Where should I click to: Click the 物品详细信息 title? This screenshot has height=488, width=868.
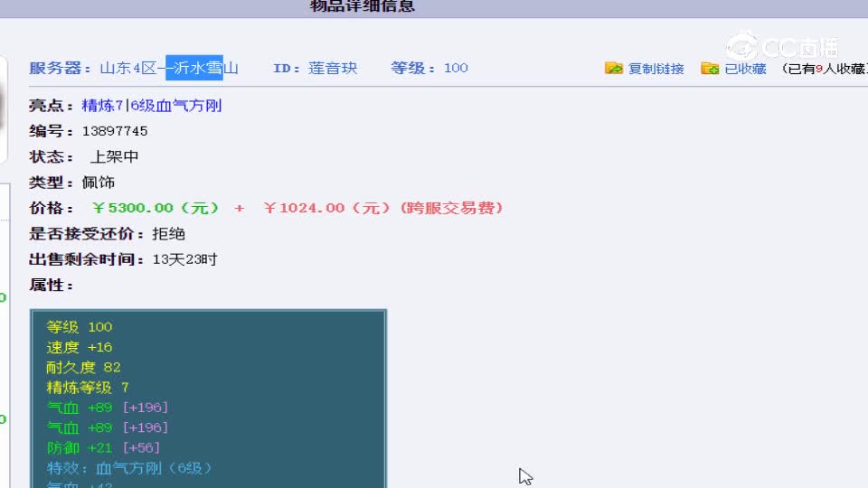coord(363,6)
